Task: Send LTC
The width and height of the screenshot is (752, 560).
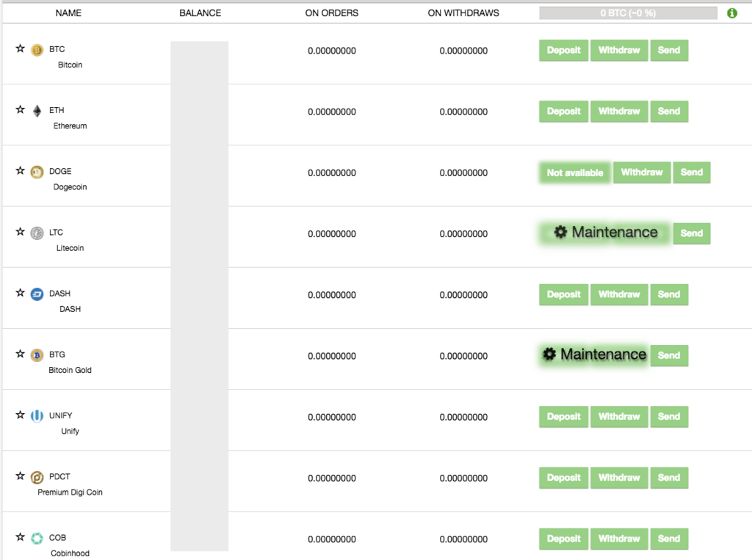Action: click(692, 233)
